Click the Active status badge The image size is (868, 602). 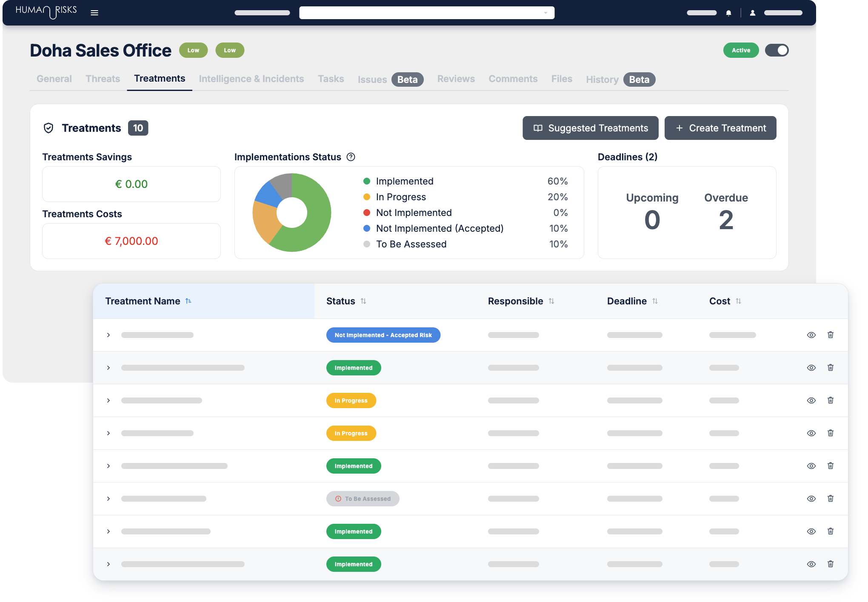point(741,50)
